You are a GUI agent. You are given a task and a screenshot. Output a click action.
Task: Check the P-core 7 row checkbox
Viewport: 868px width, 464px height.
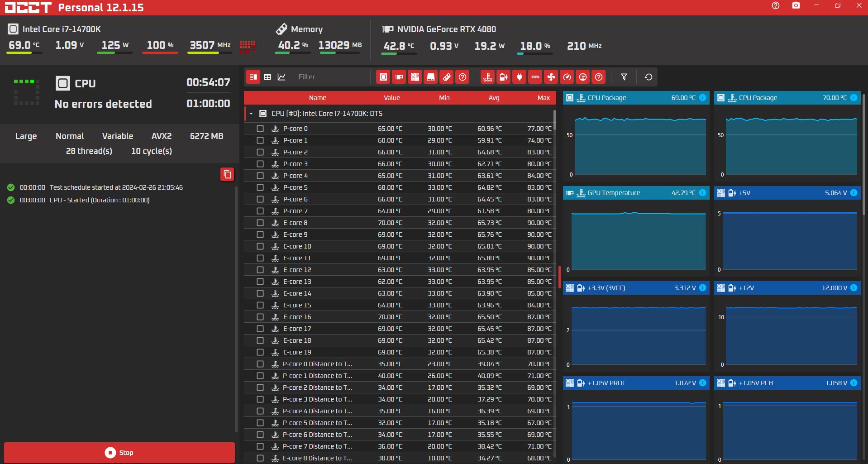coord(260,211)
